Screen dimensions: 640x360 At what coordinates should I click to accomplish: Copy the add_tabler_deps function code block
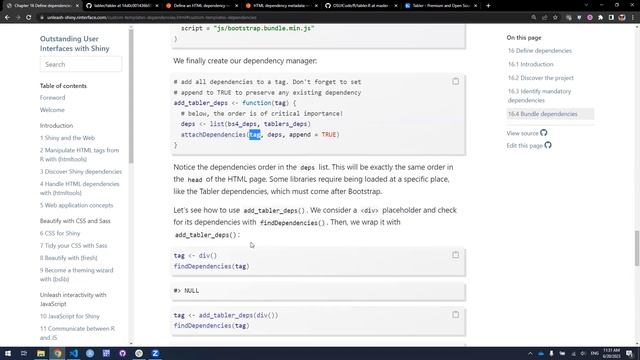pos(456,81)
